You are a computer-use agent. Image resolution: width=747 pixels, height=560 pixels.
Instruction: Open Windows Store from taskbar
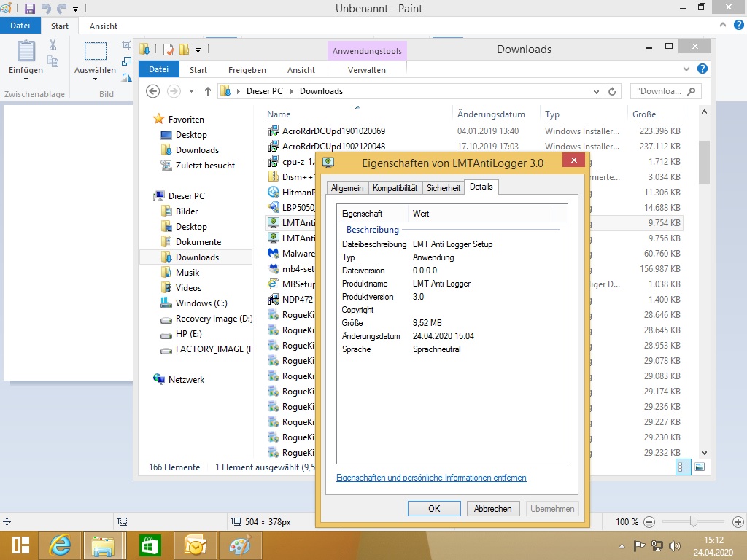pos(150,545)
